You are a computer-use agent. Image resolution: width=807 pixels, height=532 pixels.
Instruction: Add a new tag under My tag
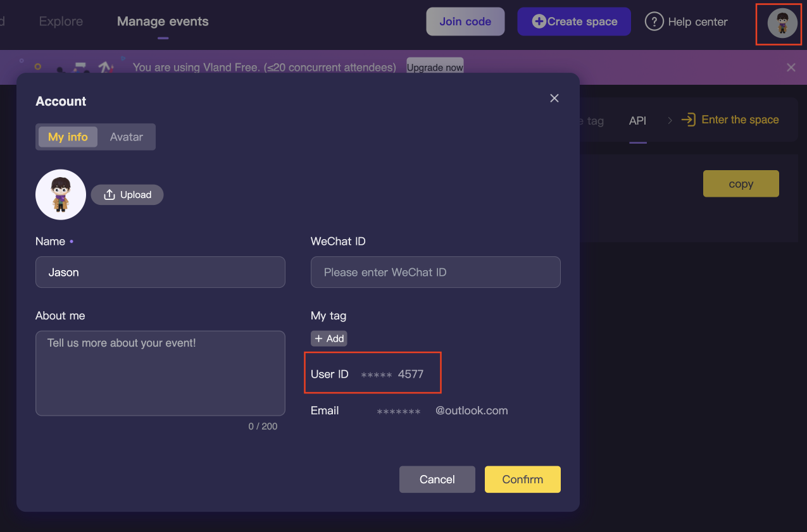pos(329,338)
